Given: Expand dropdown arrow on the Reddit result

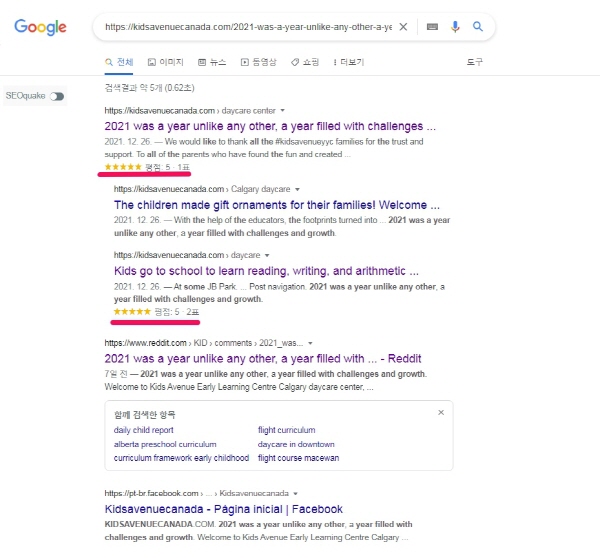Looking at the screenshot, I should click(310, 343).
